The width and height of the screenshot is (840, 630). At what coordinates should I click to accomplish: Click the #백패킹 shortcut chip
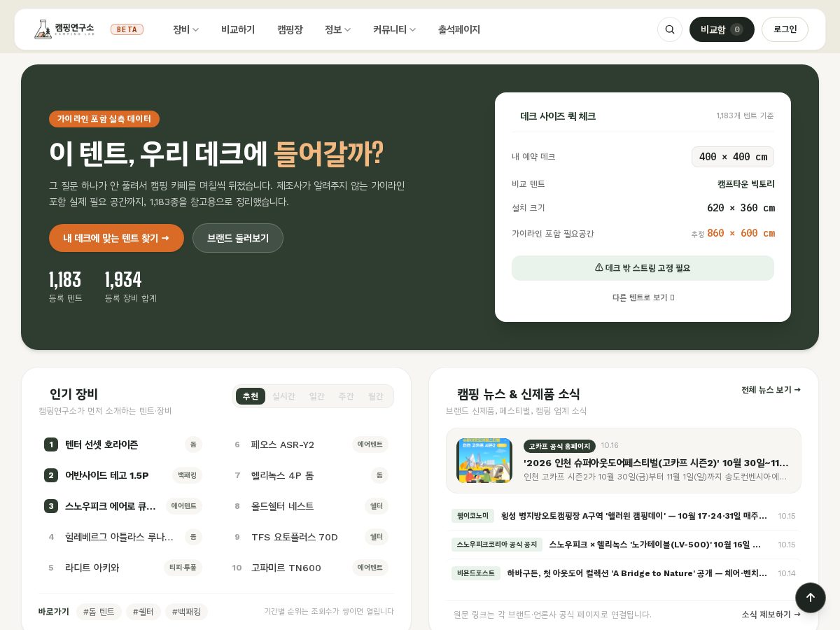point(186,612)
